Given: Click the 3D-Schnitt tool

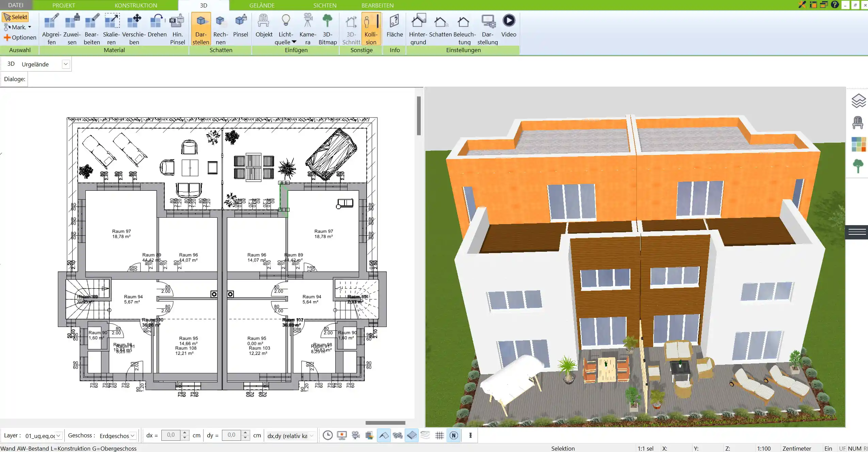Looking at the screenshot, I should [351, 29].
